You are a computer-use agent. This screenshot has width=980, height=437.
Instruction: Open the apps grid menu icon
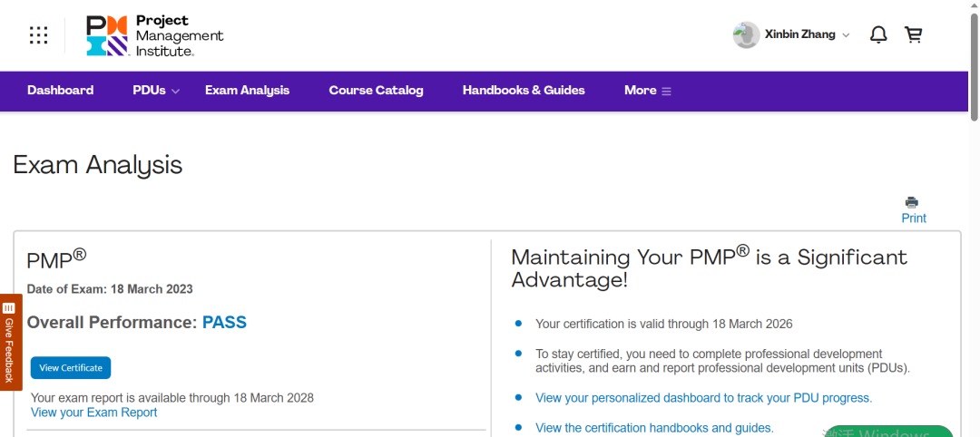(x=39, y=35)
